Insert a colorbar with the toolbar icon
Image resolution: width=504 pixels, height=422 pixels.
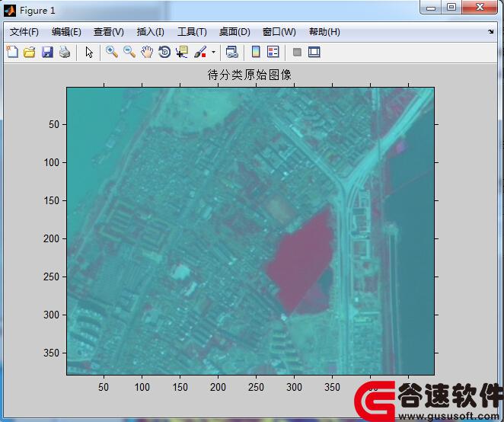coord(256,52)
